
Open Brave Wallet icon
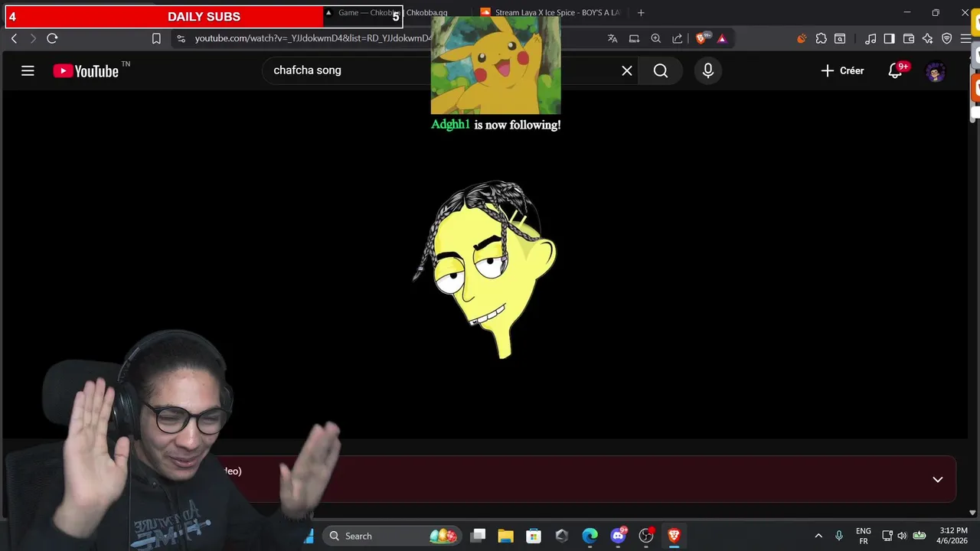tap(909, 38)
